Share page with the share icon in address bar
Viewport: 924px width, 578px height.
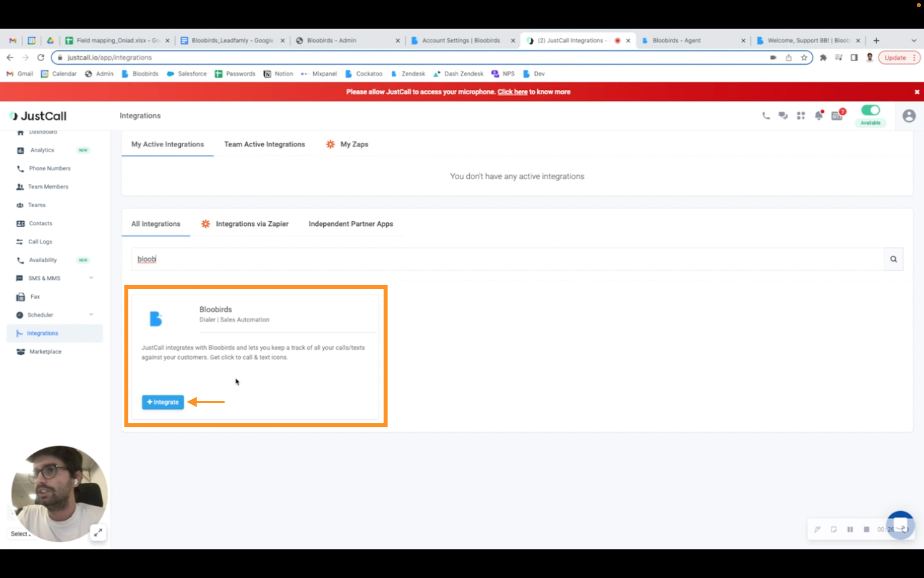tap(789, 58)
